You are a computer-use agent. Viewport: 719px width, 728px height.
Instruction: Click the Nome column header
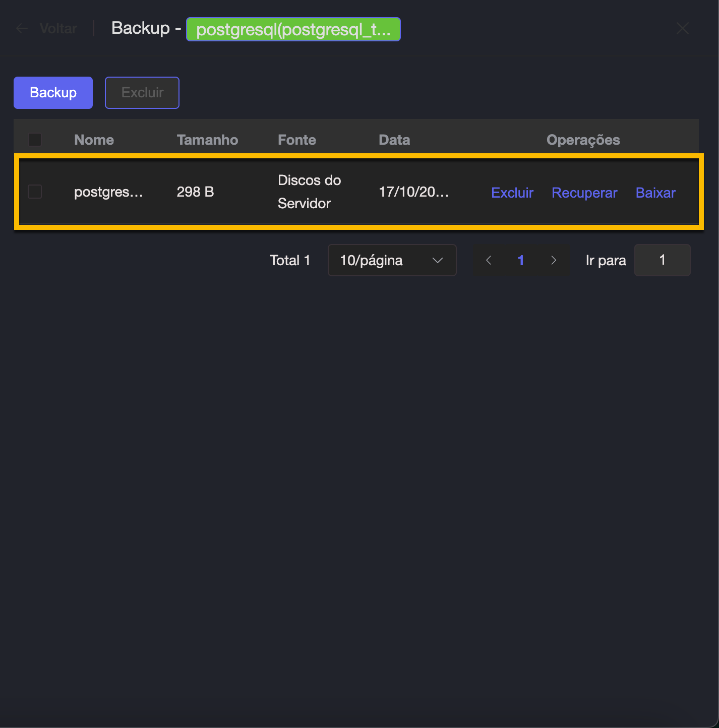pyautogui.click(x=94, y=140)
